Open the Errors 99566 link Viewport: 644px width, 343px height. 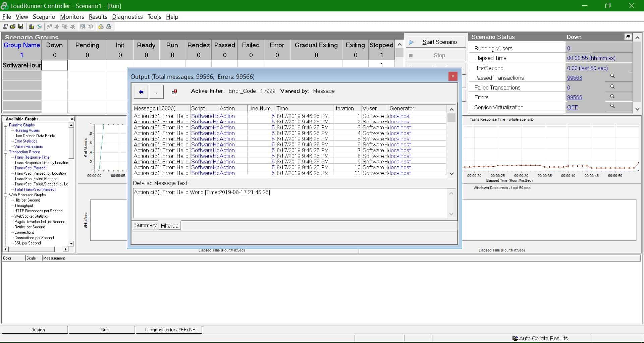(575, 97)
